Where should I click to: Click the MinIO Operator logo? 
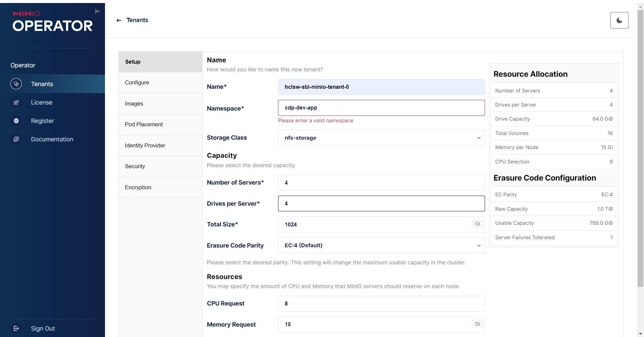52,22
